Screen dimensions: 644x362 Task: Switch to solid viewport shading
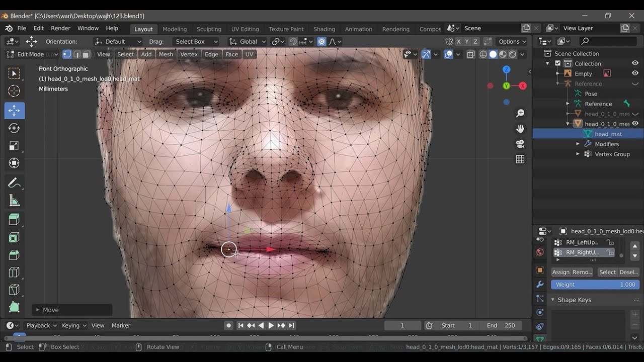(x=493, y=54)
